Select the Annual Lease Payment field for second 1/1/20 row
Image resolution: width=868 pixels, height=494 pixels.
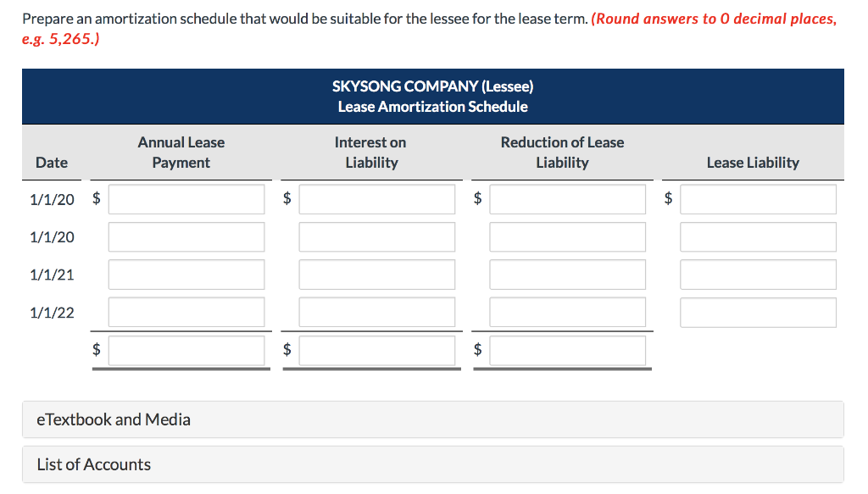(186, 236)
